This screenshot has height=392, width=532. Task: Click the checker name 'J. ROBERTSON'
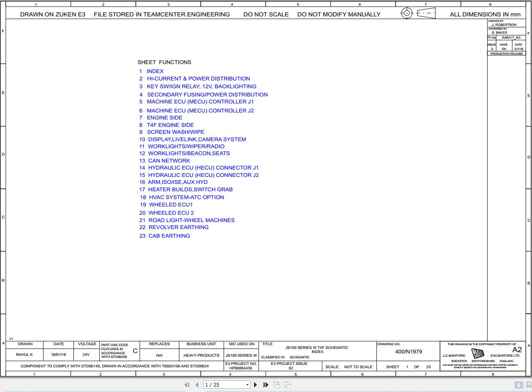point(504,25)
